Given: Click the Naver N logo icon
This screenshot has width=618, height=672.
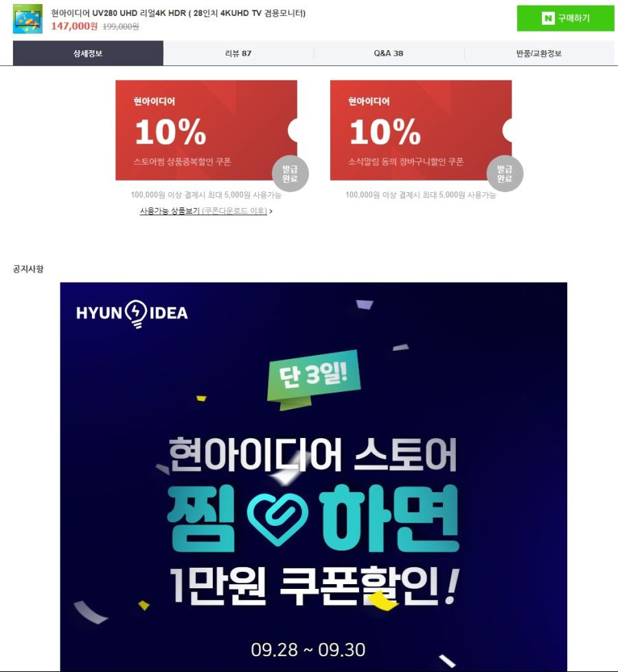Looking at the screenshot, I should pyautogui.click(x=548, y=19).
